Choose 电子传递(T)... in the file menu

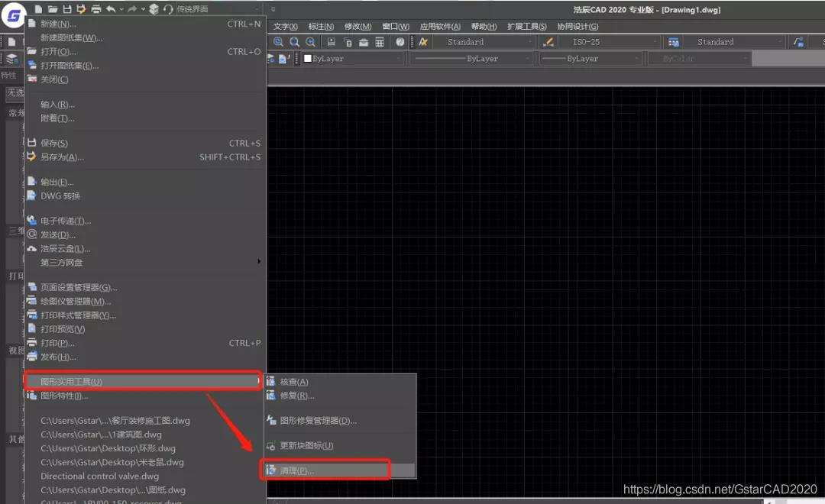coord(144,221)
